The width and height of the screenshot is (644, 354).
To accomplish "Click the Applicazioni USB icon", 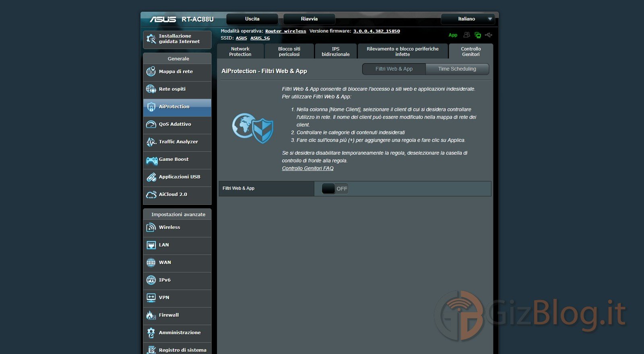I will (x=151, y=177).
